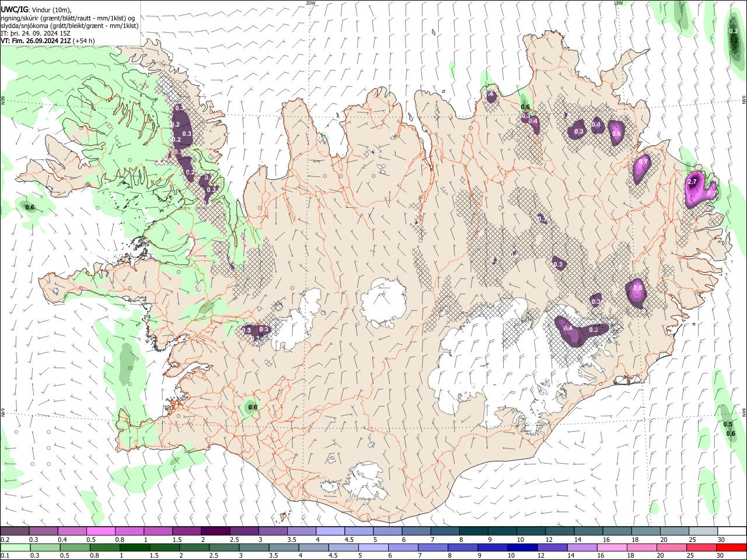Click the '15W' longitude label
This screenshot has width=747, height=560.
click(x=617, y=3)
